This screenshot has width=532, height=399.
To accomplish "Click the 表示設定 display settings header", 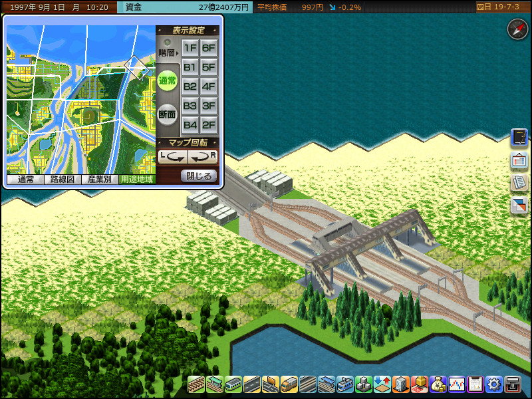I will 188,31.
